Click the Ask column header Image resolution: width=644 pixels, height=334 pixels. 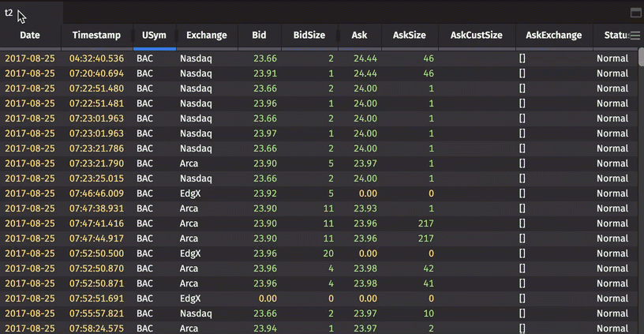point(359,36)
